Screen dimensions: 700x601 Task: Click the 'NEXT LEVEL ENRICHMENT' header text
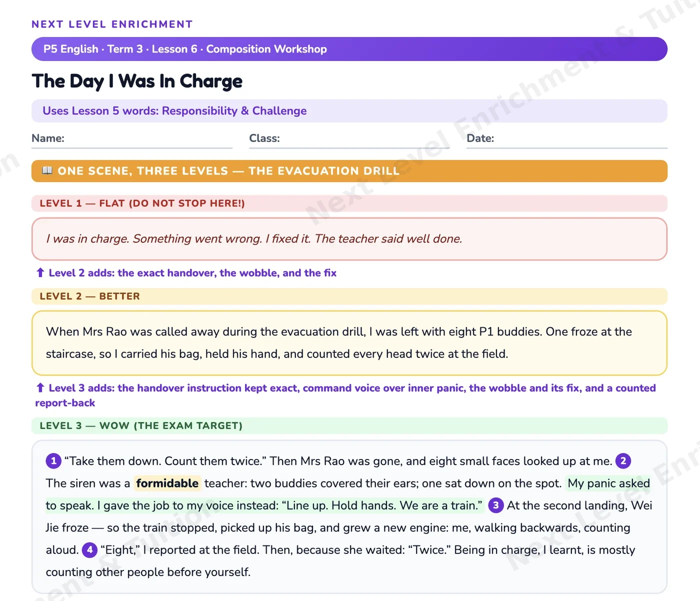[112, 24]
